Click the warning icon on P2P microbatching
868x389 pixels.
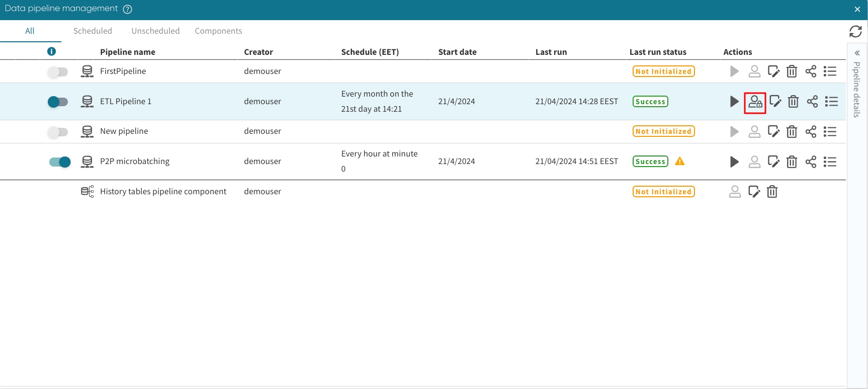(x=680, y=162)
